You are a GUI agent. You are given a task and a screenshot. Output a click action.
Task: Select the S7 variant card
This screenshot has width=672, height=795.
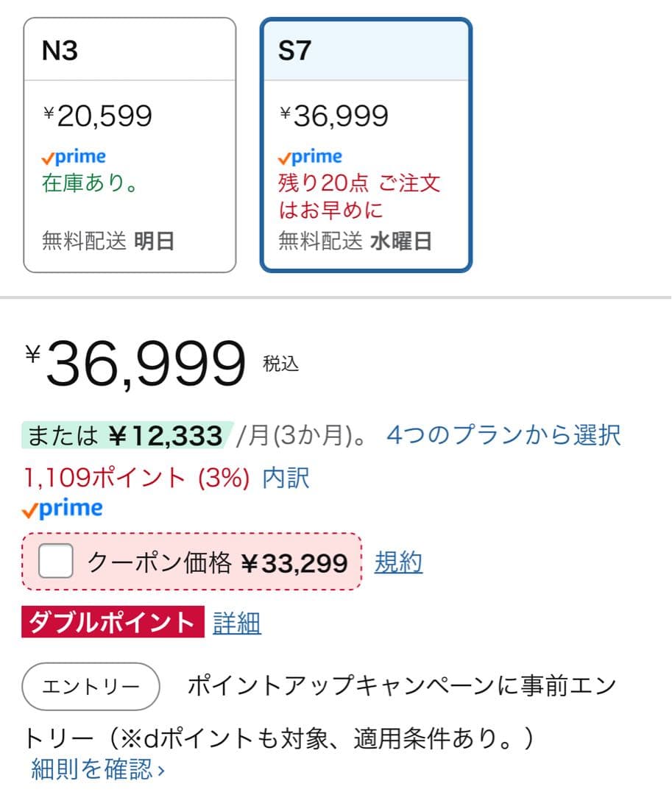click(x=366, y=144)
